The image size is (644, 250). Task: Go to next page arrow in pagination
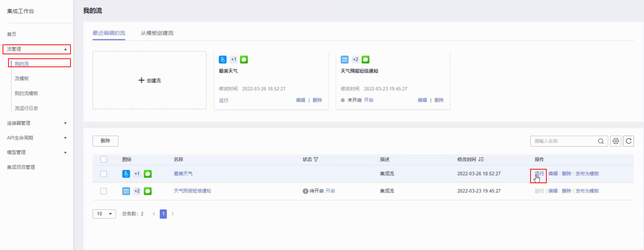(173, 214)
